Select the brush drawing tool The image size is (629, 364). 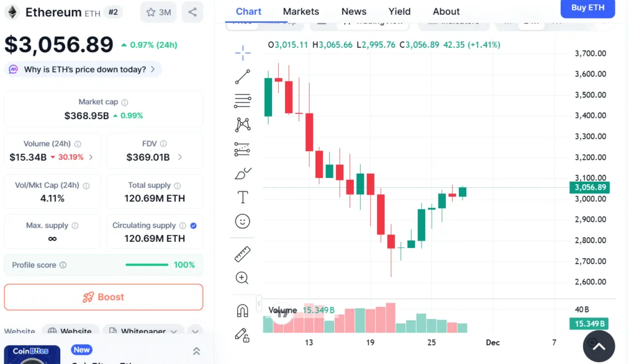[x=242, y=173]
